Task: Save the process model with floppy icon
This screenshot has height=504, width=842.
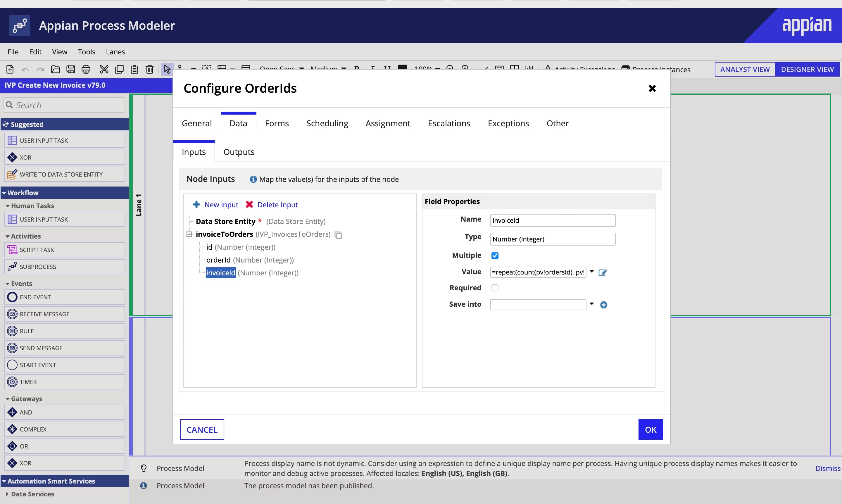Action: coord(71,69)
